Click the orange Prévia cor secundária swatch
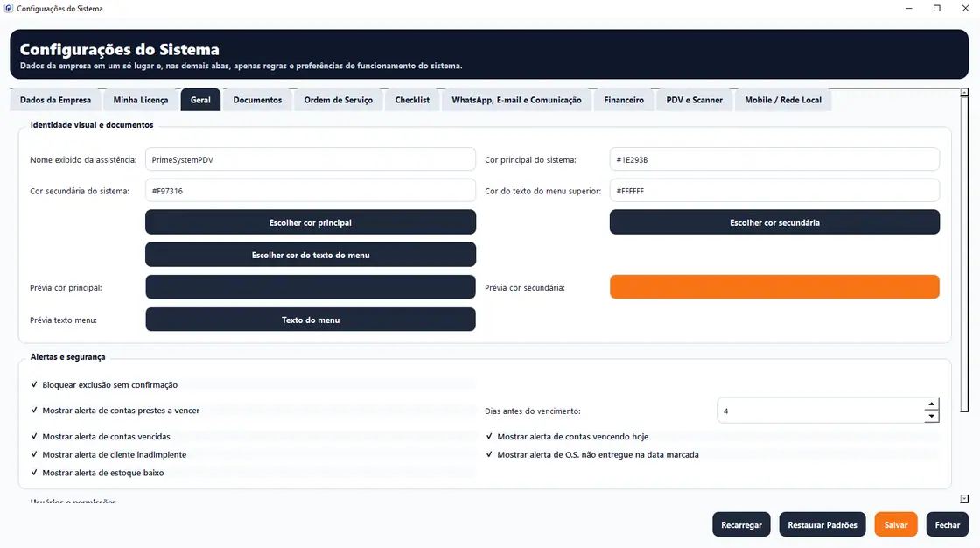Screen dimensions: 980x548 point(774,287)
